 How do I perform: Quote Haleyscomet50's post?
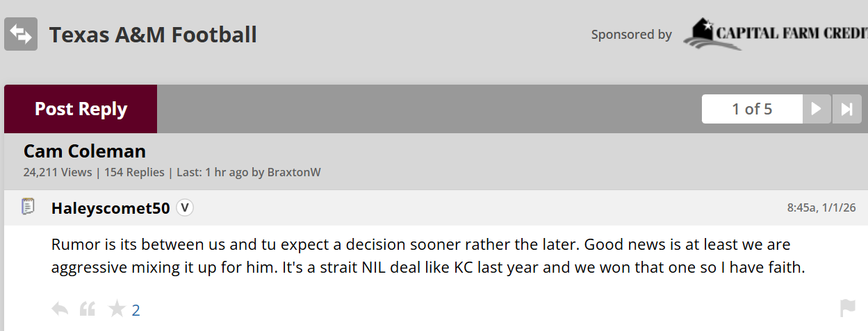click(88, 309)
